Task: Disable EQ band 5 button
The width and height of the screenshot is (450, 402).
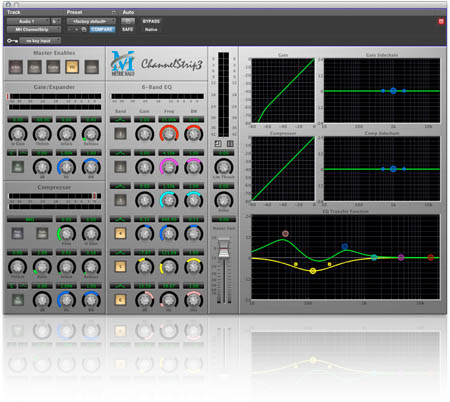Action: click(x=120, y=266)
